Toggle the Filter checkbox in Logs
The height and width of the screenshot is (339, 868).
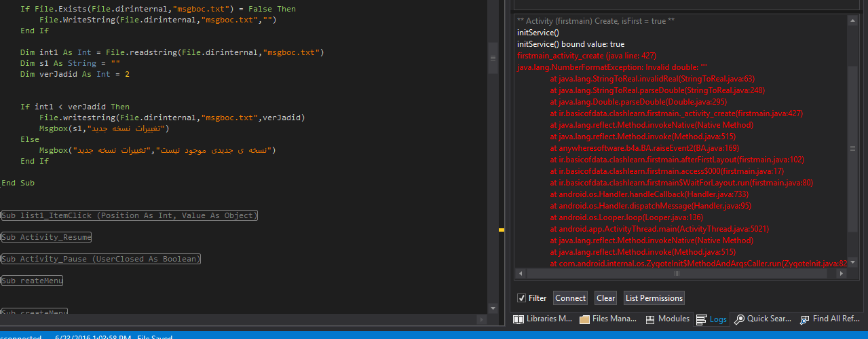click(521, 298)
